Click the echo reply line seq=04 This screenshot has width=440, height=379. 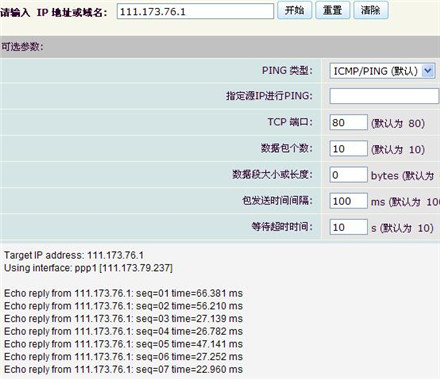coord(123,331)
